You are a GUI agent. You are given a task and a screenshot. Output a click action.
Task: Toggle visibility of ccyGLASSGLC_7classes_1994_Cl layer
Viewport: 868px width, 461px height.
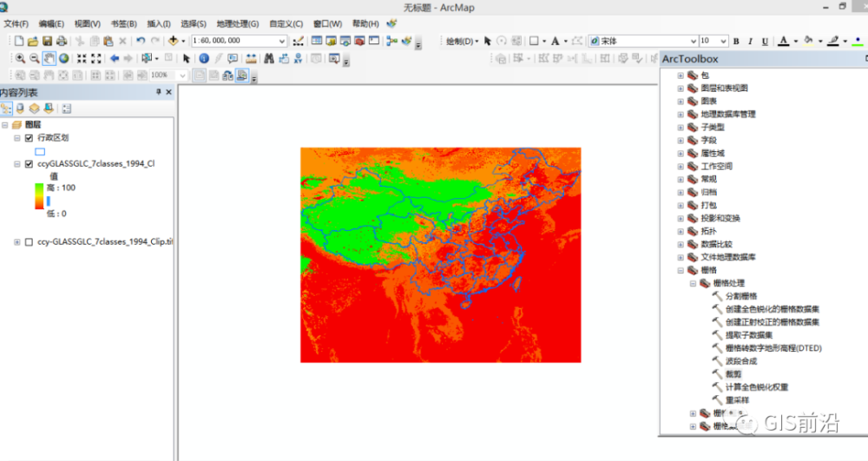point(29,164)
